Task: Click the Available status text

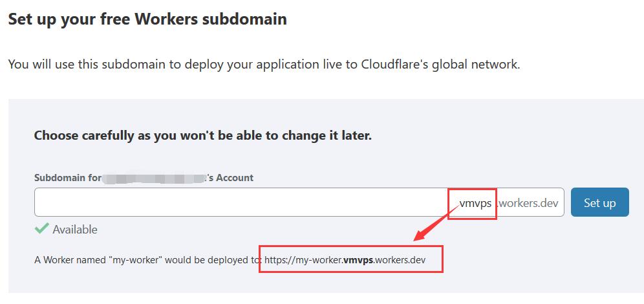Action: pos(75,229)
